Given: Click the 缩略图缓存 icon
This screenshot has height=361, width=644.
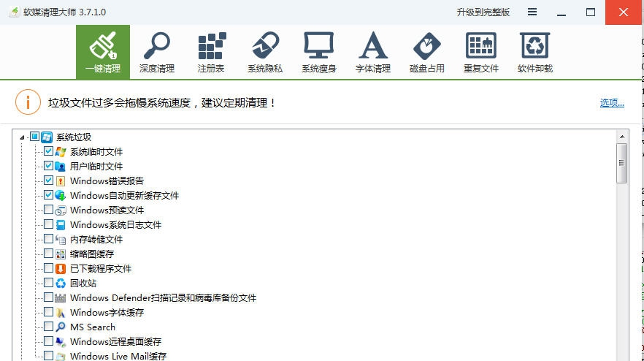Looking at the screenshot, I should [x=61, y=254].
